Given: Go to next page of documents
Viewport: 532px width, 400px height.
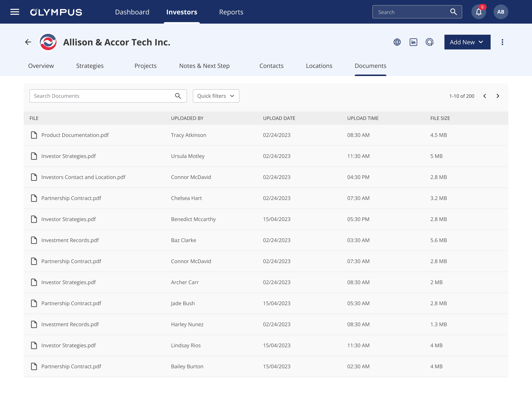Looking at the screenshot, I should (498, 96).
